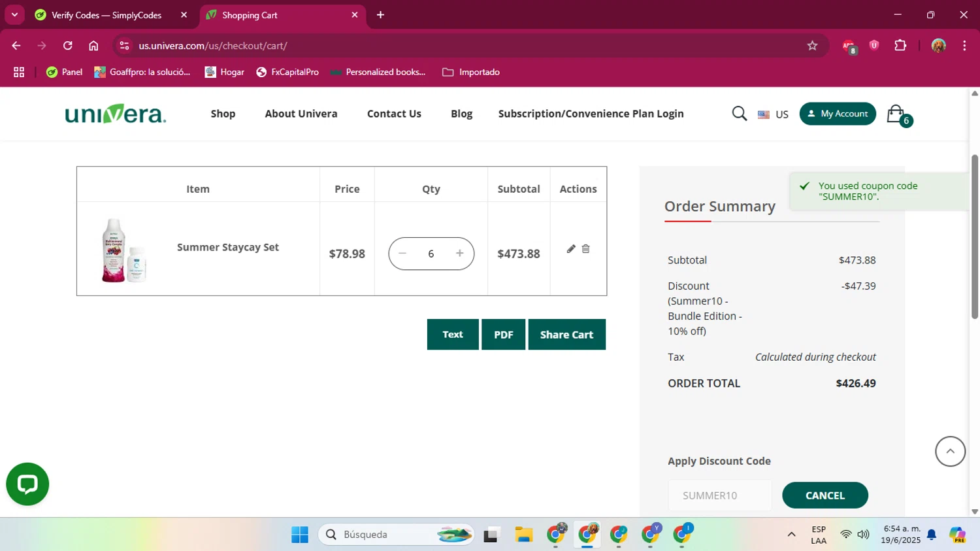Viewport: 980px width, 551px height.
Task: Expand the tab search dropdown arrow
Action: (x=14, y=15)
